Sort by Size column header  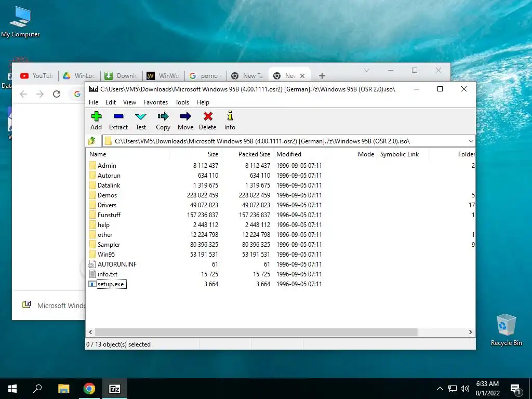[x=195, y=154]
